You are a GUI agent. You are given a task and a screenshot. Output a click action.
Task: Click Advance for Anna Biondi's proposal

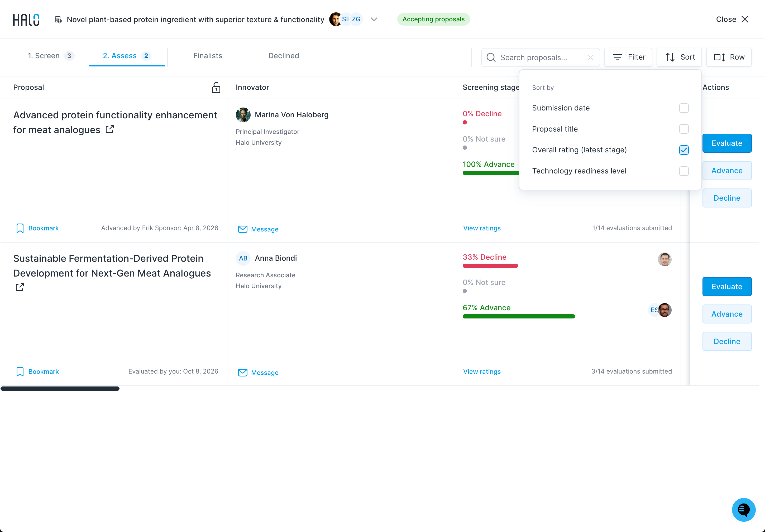click(727, 314)
